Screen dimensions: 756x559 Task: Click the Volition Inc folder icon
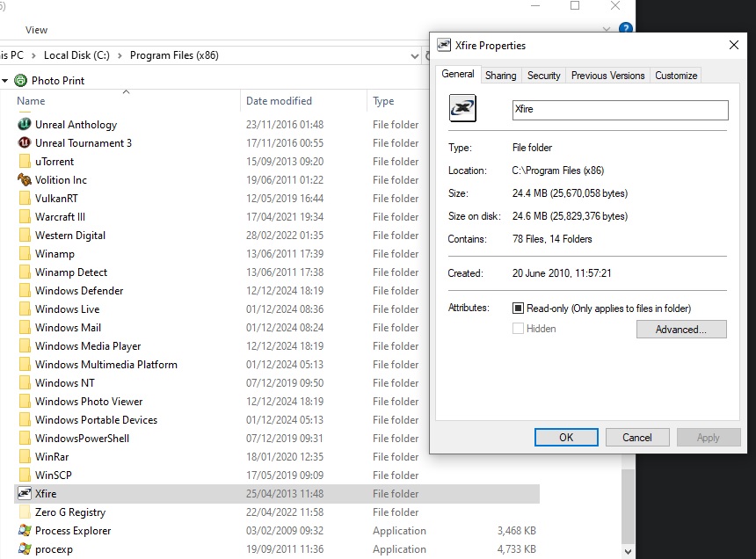point(25,180)
